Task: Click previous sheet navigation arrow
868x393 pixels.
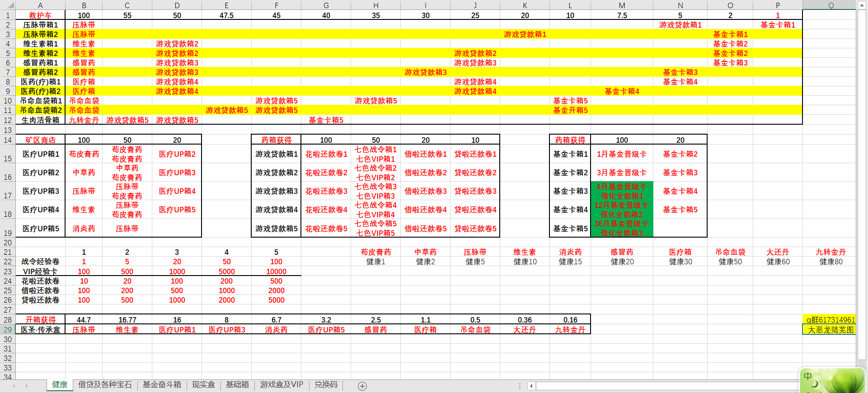Action: pyautogui.click(x=14, y=386)
